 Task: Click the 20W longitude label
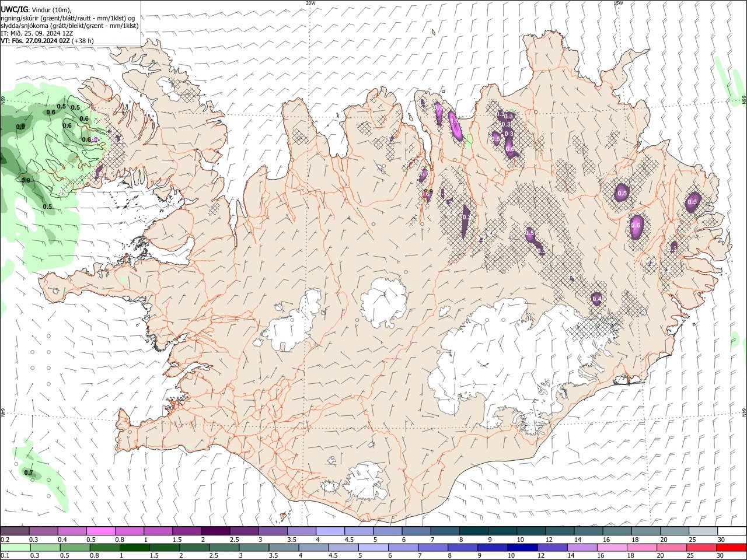coord(310,3)
